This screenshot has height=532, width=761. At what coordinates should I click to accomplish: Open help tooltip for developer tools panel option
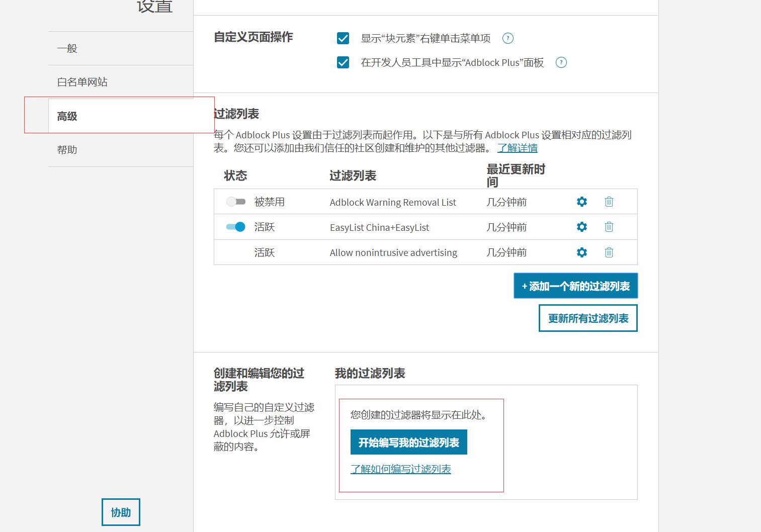(x=561, y=62)
